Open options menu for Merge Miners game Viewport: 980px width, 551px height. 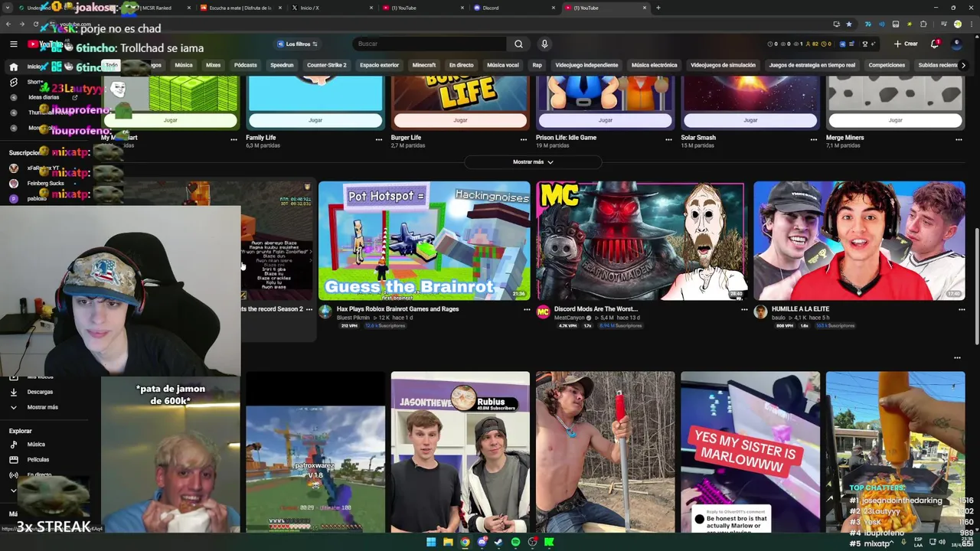(959, 139)
